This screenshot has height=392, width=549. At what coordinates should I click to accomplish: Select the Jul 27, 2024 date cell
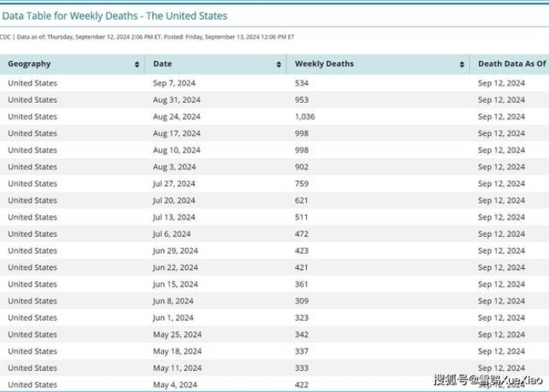174,183
